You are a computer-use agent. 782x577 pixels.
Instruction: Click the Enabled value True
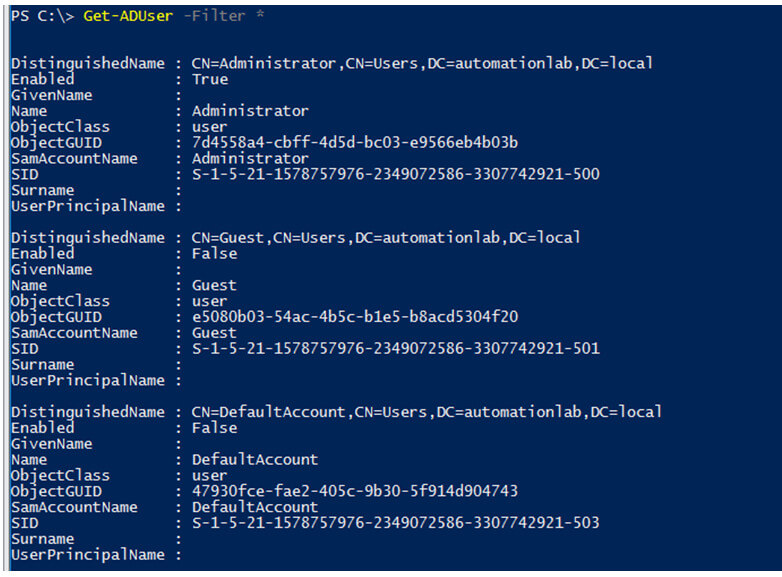tap(210, 79)
